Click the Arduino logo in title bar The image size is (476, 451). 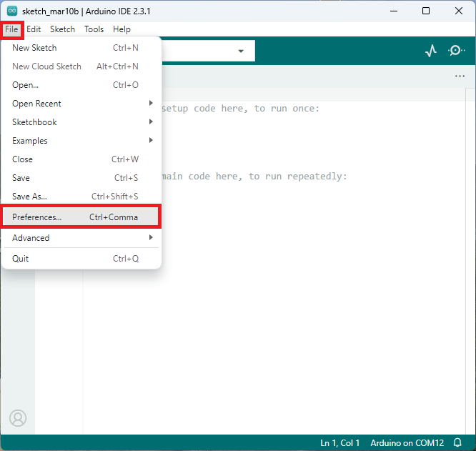tap(11, 11)
